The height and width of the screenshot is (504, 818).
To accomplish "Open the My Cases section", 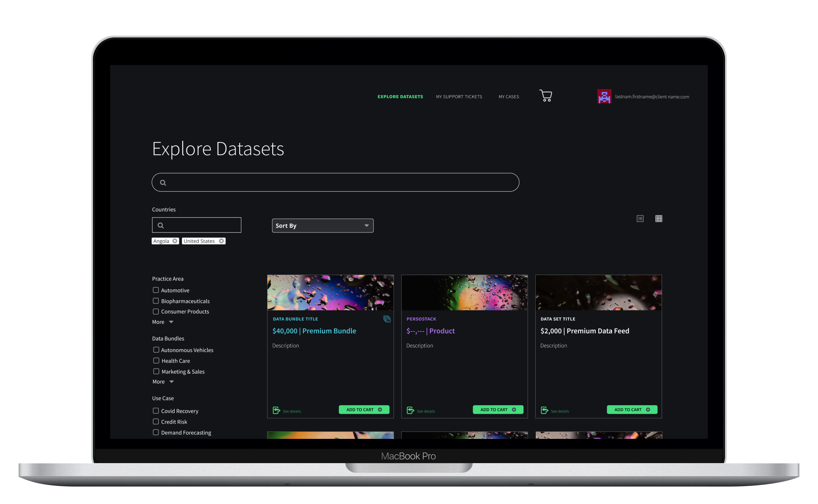I will pos(509,97).
